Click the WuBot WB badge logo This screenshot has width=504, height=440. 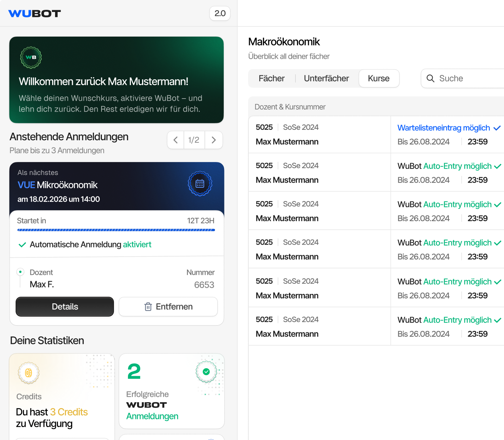31,57
